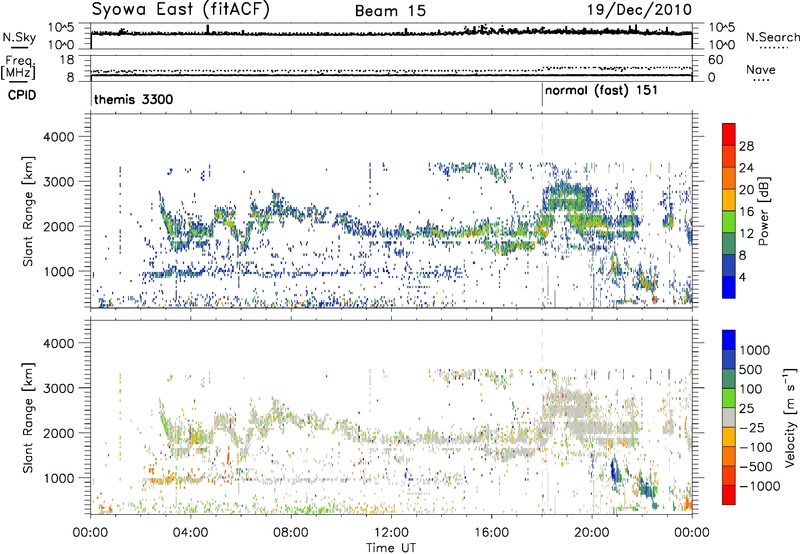Click the '16:00' time axis tick label
This screenshot has width=800, height=554.
(491, 533)
